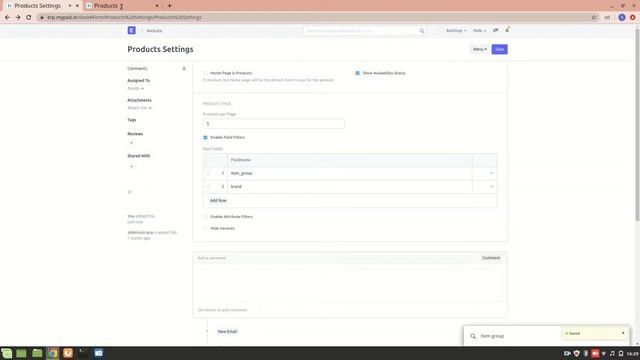This screenshot has height=360, width=640.
Task: Save the Products Settings
Action: click(500, 49)
